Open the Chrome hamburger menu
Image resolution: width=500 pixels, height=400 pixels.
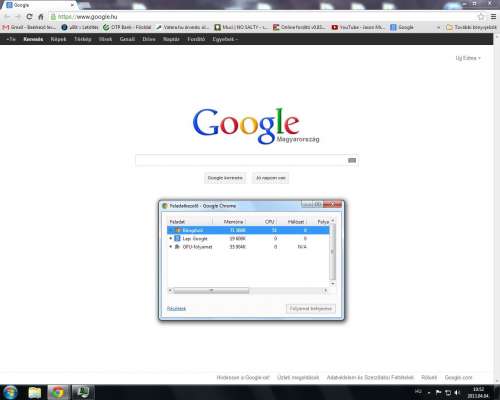493,17
